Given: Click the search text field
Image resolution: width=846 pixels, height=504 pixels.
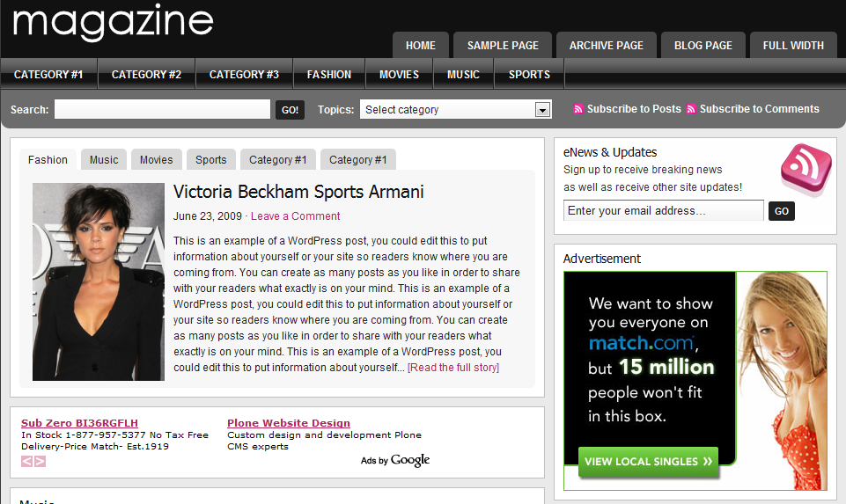Looking at the screenshot, I should click(x=162, y=109).
